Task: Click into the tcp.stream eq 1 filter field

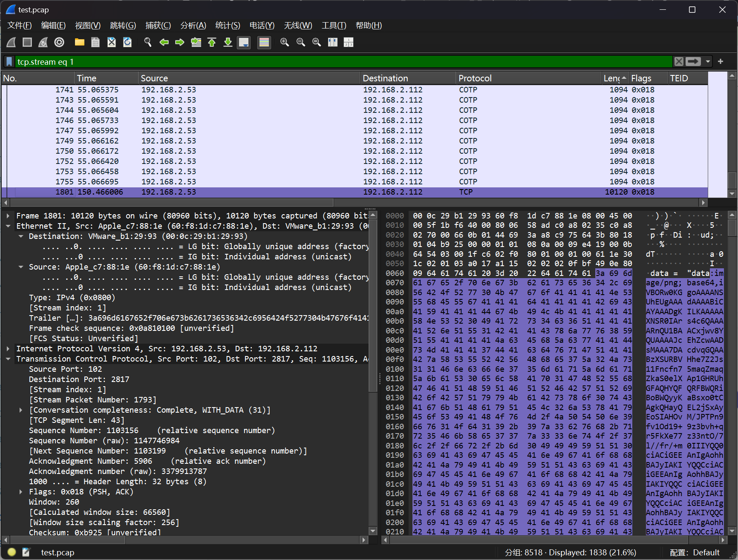Action: pyautogui.click(x=343, y=62)
